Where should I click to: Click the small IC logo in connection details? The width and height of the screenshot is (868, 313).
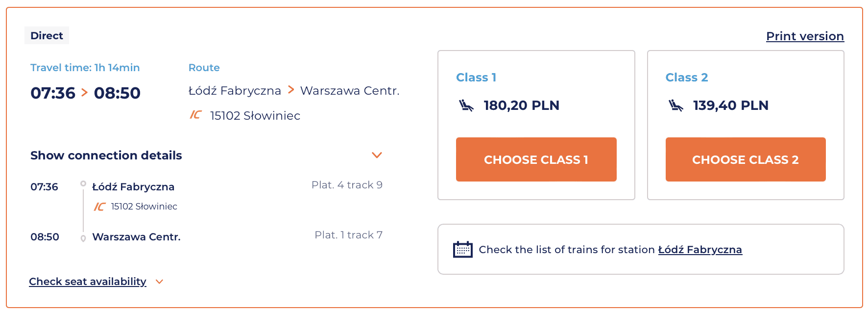tap(99, 207)
